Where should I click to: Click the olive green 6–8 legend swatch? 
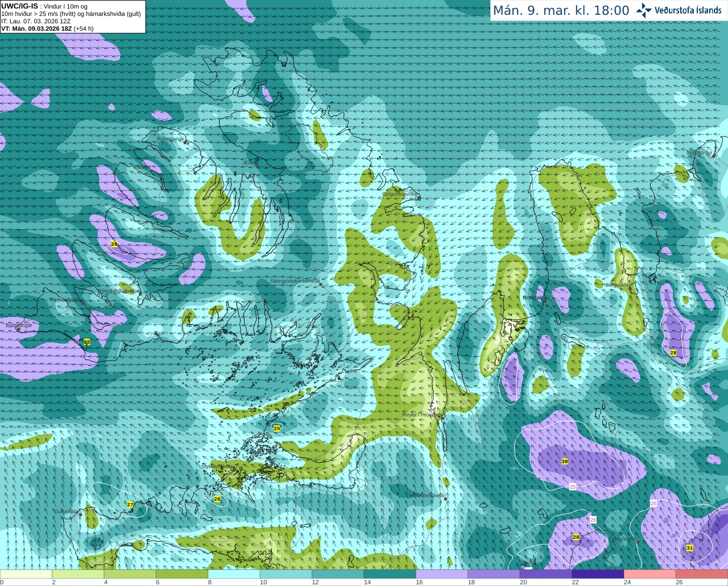[x=182, y=575]
